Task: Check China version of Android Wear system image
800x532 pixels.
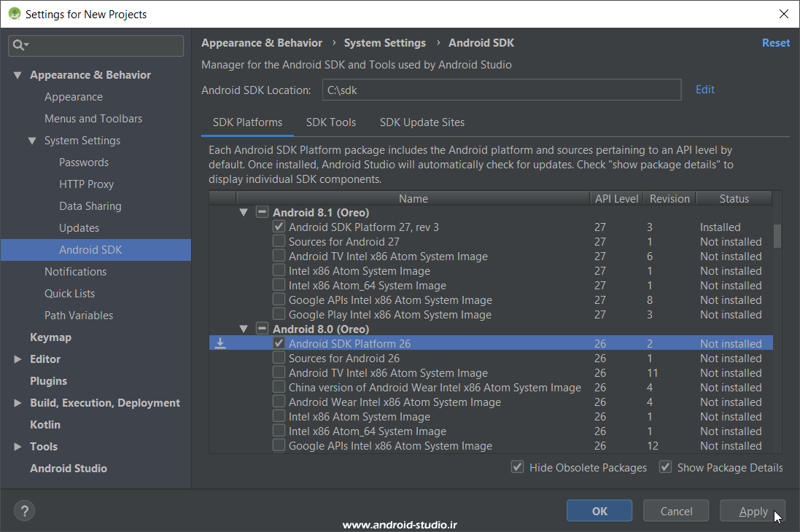Action: click(279, 387)
